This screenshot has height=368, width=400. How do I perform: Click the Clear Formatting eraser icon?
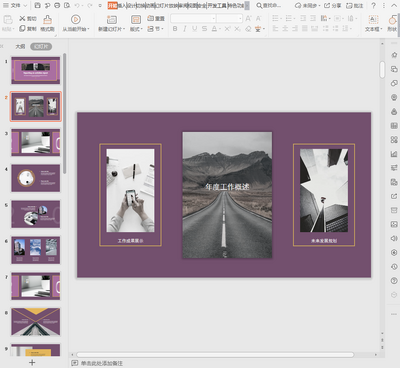coord(248,29)
